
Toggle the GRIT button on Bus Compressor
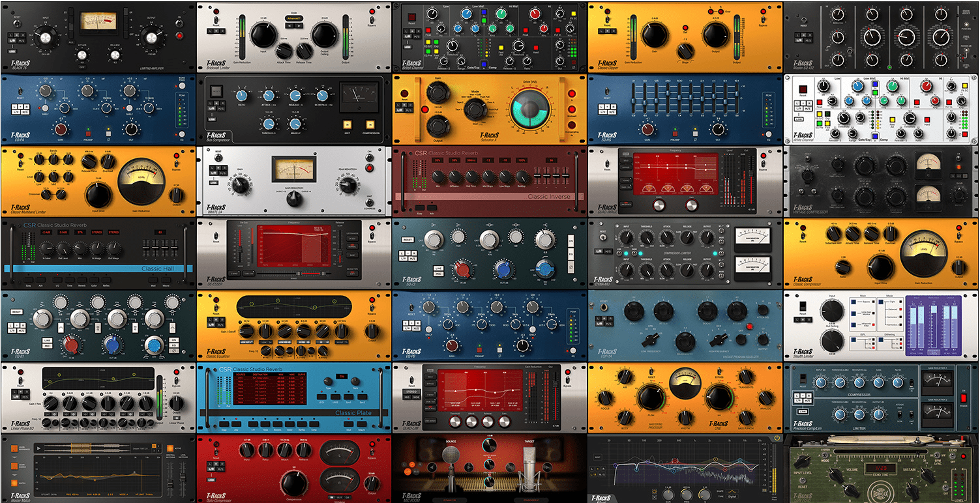point(348,124)
